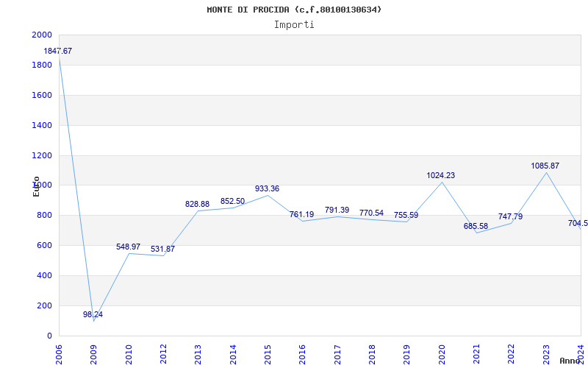588x368 pixels.
Task: Select the 2010 year axis label
Action: (128, 355)
